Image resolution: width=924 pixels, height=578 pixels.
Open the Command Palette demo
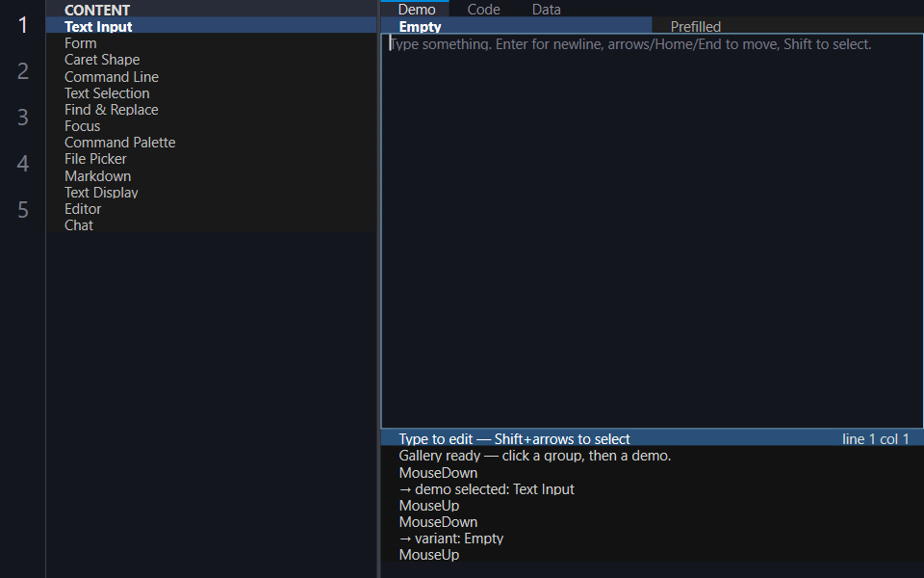(x=211, y=143)
